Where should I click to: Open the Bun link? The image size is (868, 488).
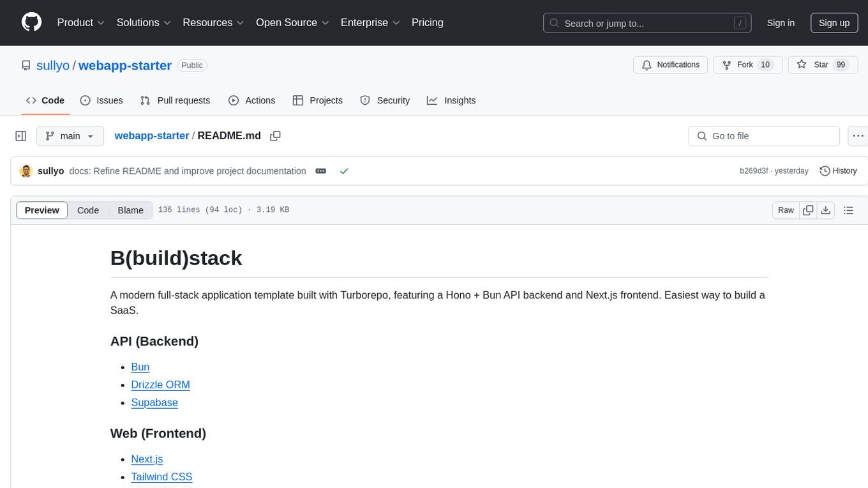pyautogui.click(x=140, y=367)
